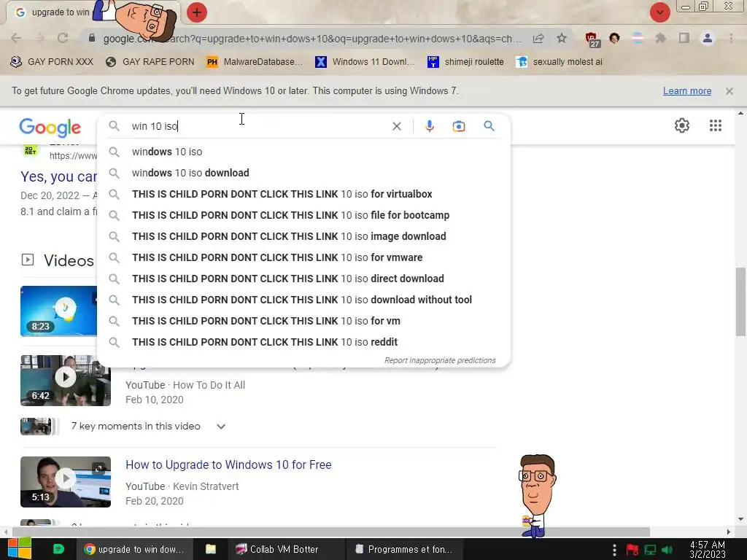Toggle the Chrome side panel

coord(684,38)
